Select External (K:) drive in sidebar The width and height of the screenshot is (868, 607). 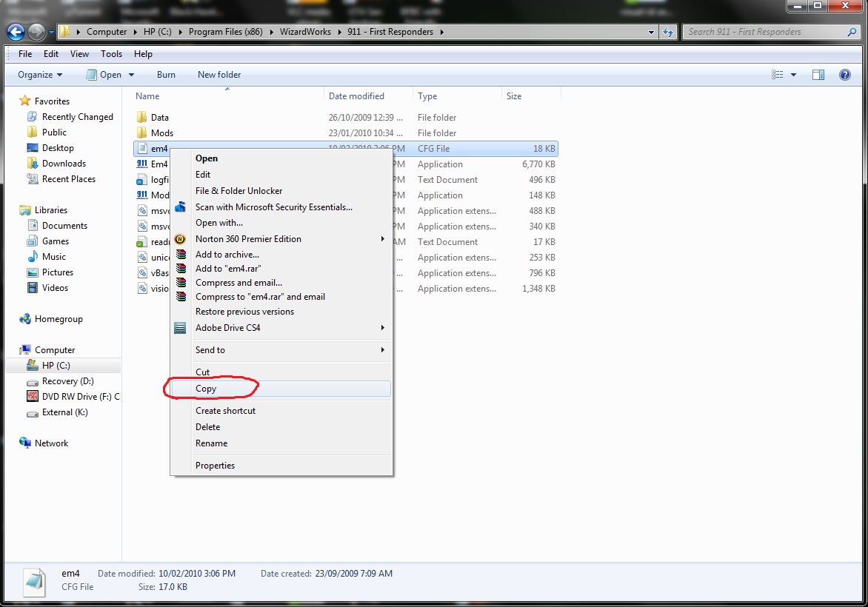point(64,412)
